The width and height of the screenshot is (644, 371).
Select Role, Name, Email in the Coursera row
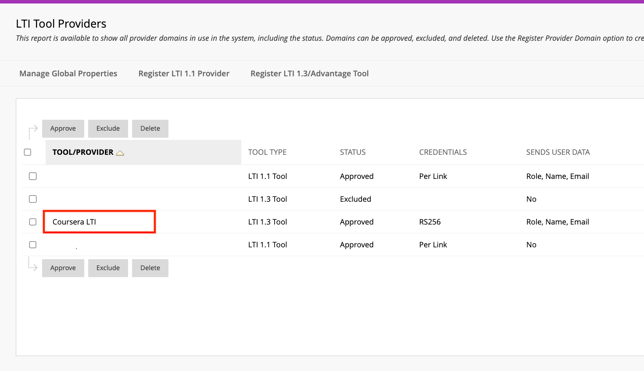point(557,222)
